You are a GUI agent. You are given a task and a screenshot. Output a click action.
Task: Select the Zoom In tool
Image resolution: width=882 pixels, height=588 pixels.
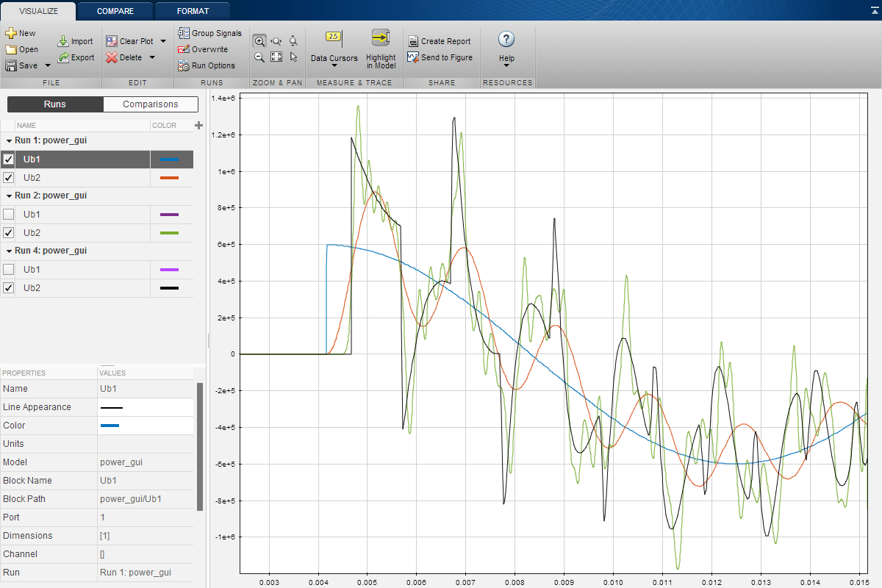pyautogui.click(x=259, y=40)
